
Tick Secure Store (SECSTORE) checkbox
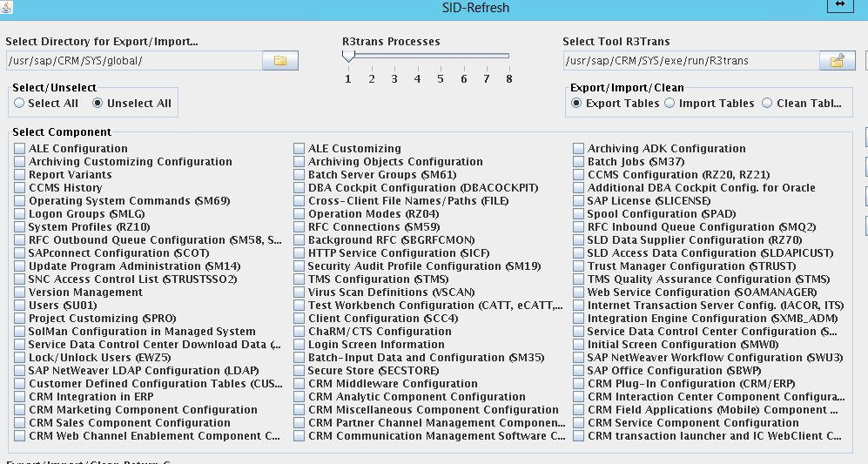click(x=299, y=371)
